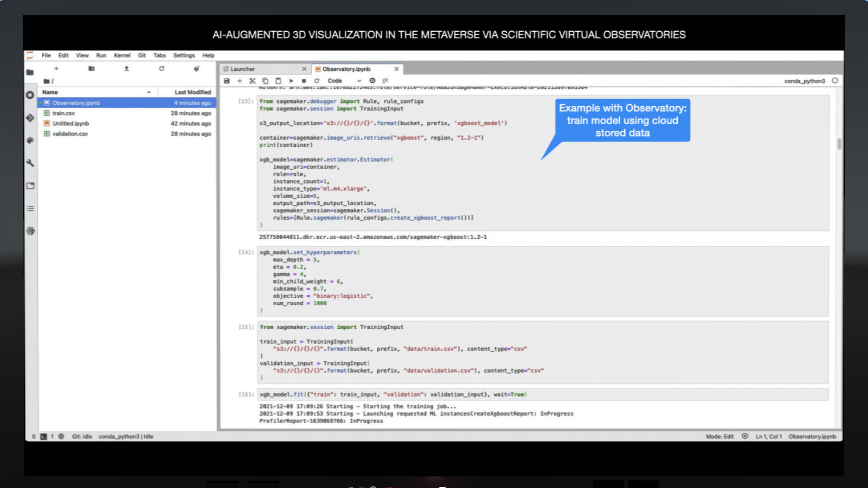Open the Running Terminals and Kernels sidebar

click(30, 95)
